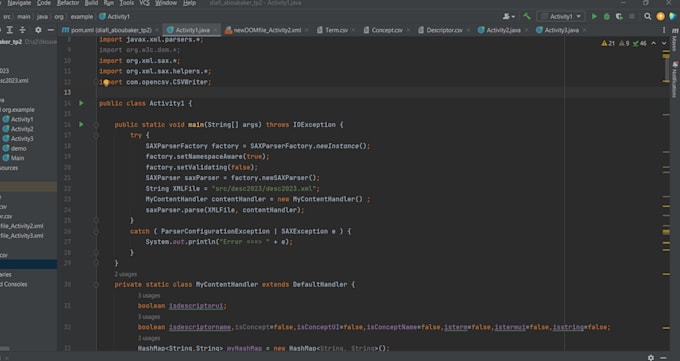The height and width of the screenshot is (361, 680).
Task: Open the Notifications tool window
Action: (674, 79)
